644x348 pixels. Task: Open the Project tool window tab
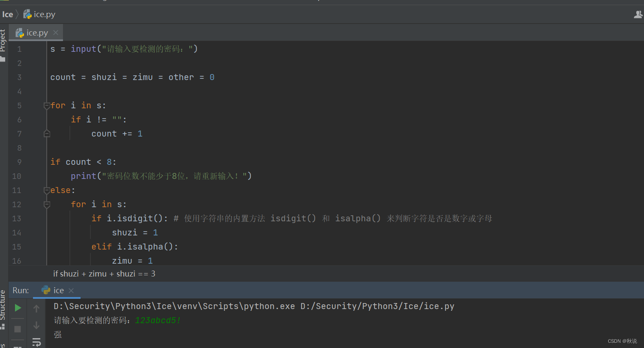point(3,40)
